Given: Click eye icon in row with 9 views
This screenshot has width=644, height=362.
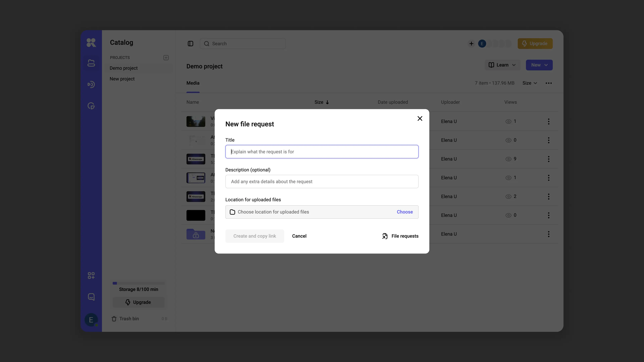Looking at the screenshot, I should click(x=508, y=159).
